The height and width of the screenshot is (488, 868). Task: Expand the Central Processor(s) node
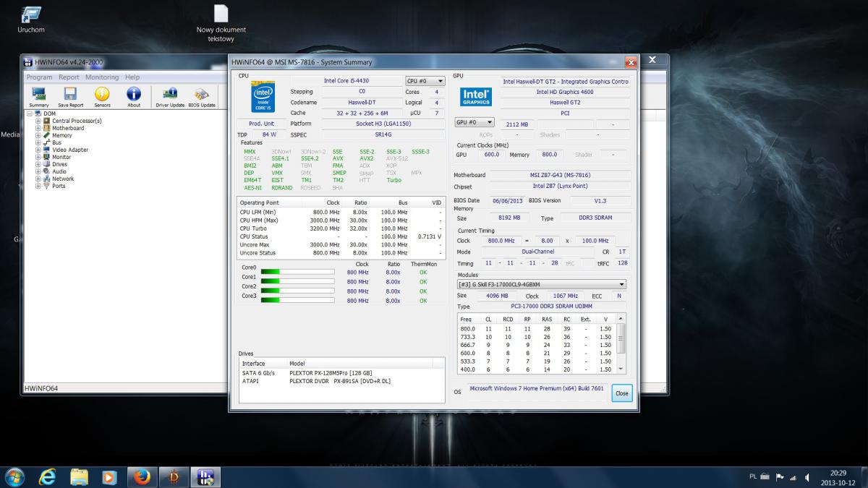tap(38, 121)
